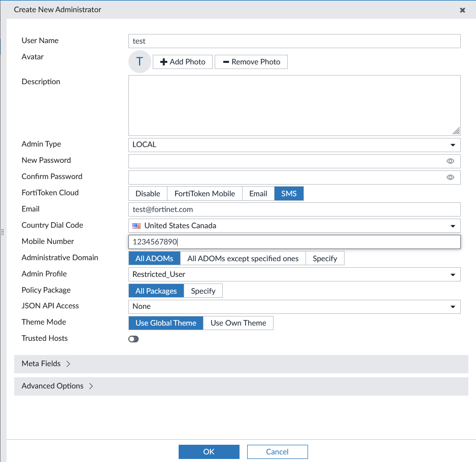Click the Mobile Number field

(x=294, y=242)
